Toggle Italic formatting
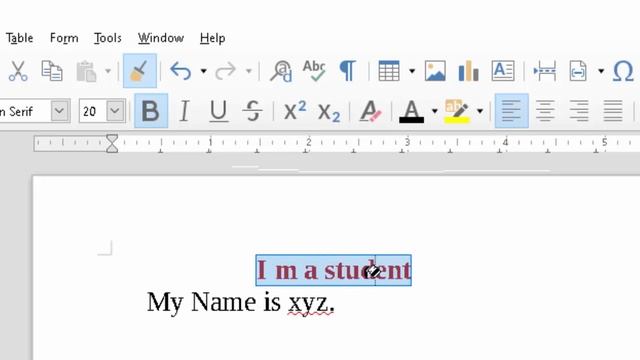Screen dimensions: 640x360 click(184, 111)
